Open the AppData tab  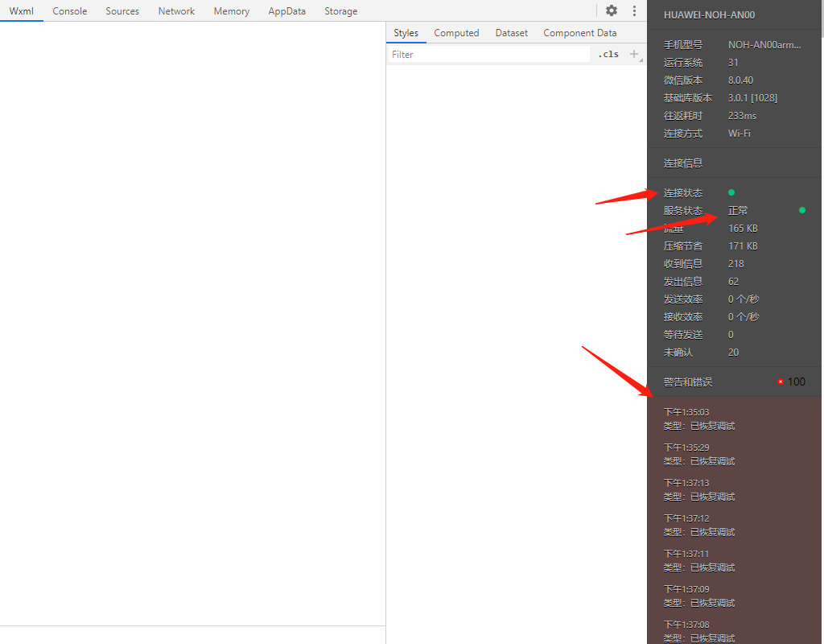click(x=287, y=11)
